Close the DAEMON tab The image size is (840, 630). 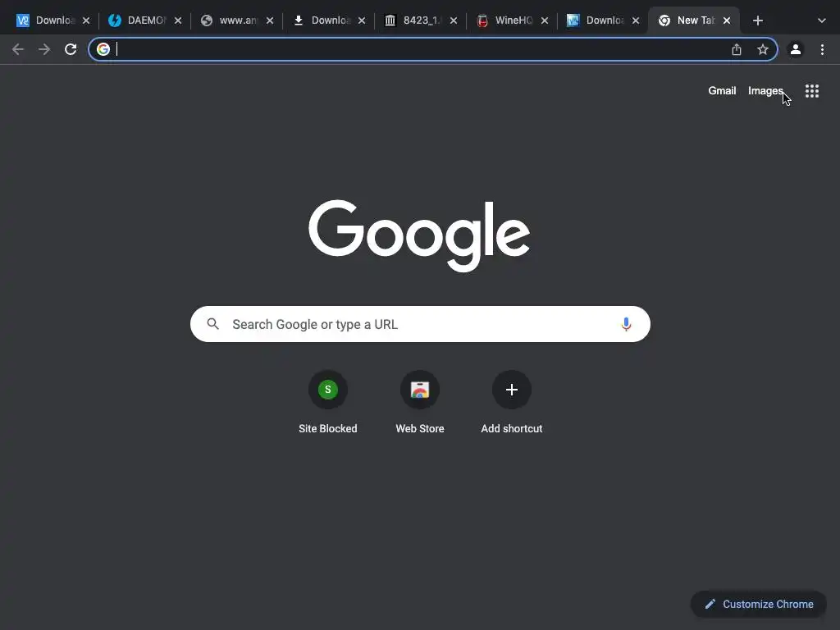[178, 21]
